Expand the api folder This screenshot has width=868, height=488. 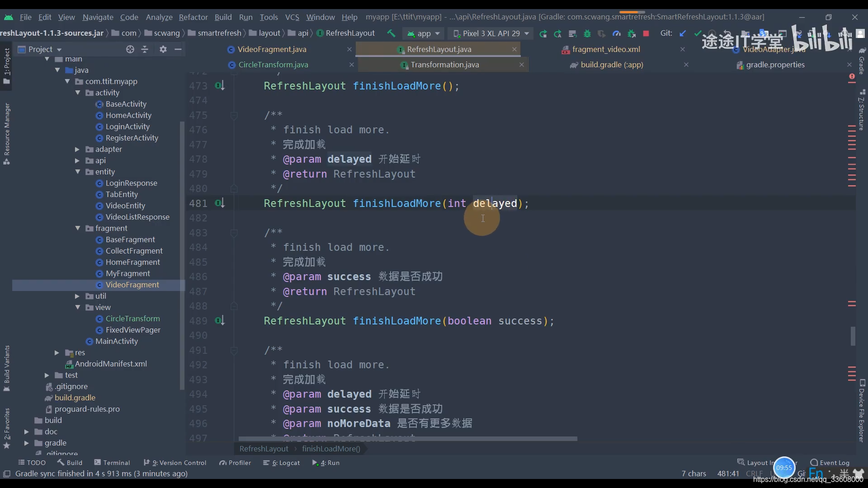(x=77, y=160)
